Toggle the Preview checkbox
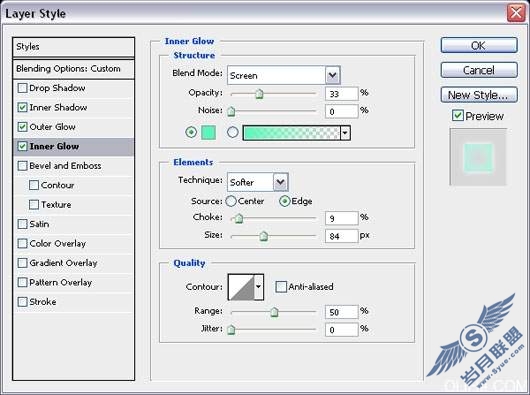 pos(458,116)
